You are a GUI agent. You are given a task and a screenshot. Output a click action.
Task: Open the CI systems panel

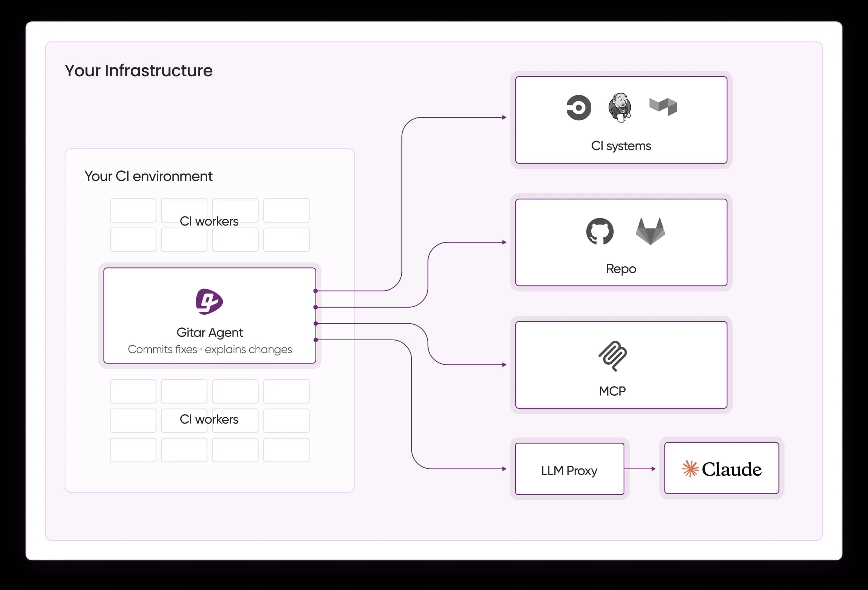[621, 120]
